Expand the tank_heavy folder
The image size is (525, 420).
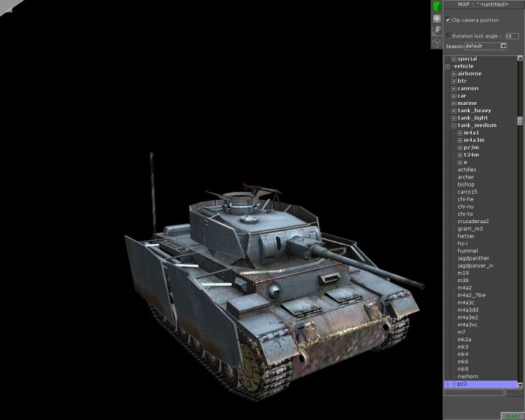pos(454,111)
